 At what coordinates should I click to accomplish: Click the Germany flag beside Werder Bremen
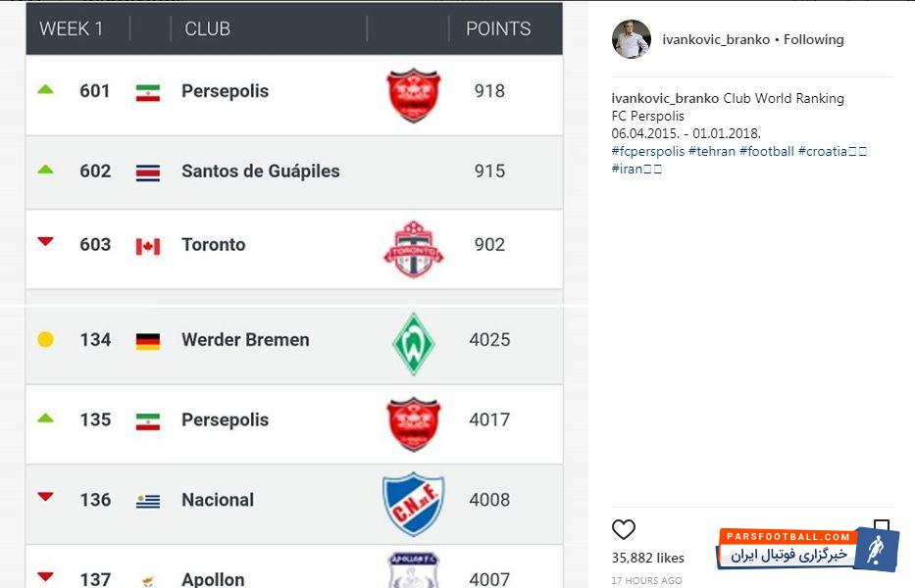click(147, 341)
